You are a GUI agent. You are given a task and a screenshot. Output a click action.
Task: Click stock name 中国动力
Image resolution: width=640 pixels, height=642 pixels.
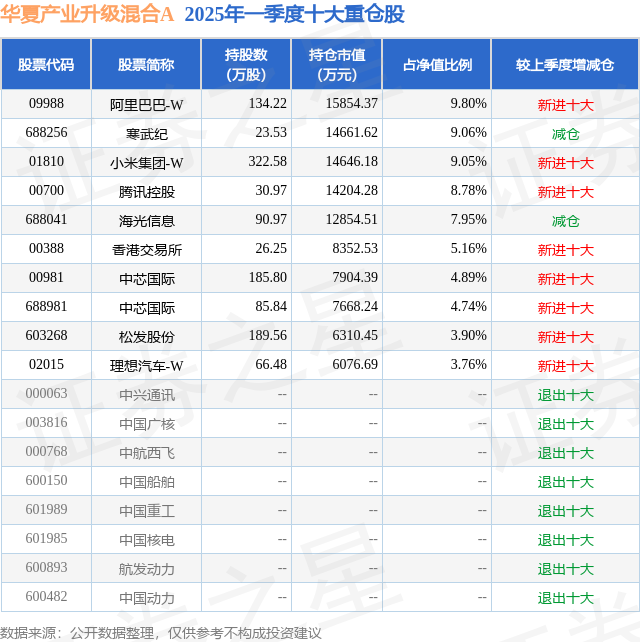(147, 599)
